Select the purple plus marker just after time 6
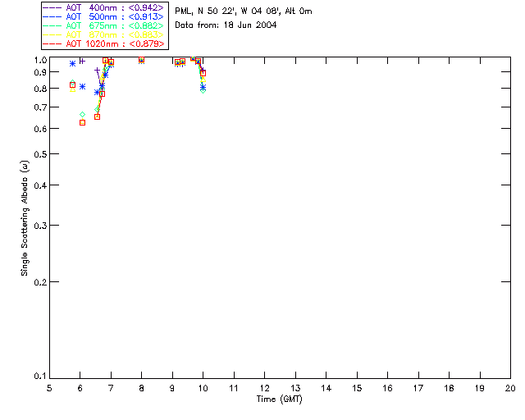Image resolution: width=525 pixels, height=420 pixels. (82, 61)
